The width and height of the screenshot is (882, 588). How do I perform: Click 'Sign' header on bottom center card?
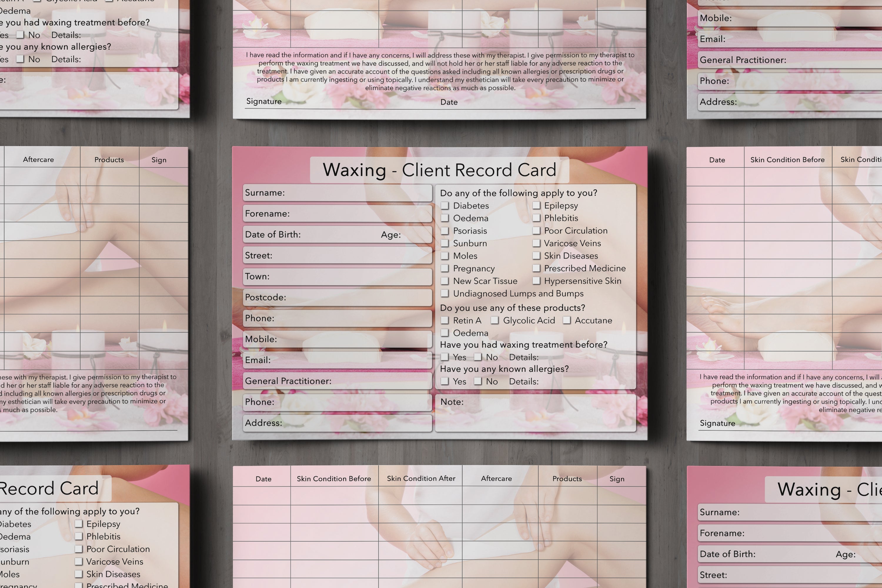click(x=617, y=479)
